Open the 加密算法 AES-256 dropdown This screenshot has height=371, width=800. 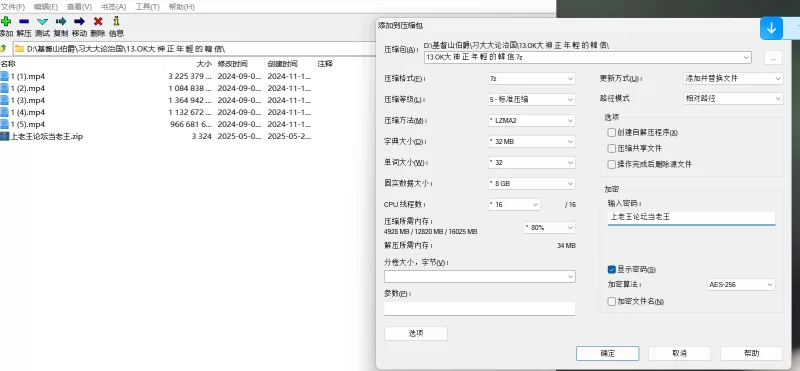(x=741, y=285)
